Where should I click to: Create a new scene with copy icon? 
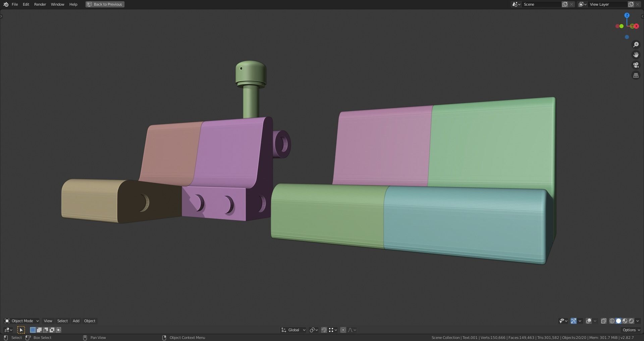pos(565,4)
